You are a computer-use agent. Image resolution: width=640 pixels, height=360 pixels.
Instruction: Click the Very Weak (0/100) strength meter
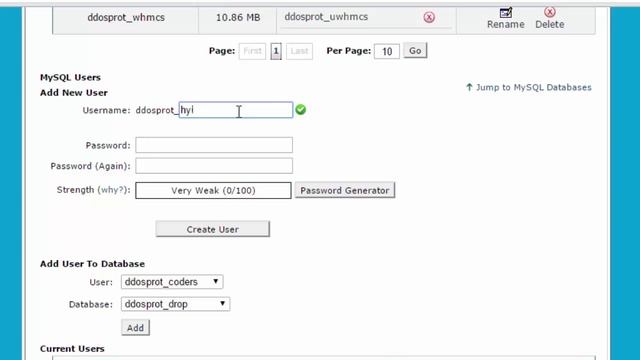click(213, 191)
